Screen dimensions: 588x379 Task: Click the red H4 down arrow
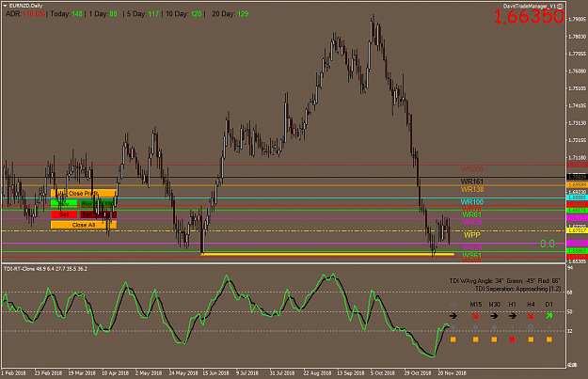coord(531,316)
